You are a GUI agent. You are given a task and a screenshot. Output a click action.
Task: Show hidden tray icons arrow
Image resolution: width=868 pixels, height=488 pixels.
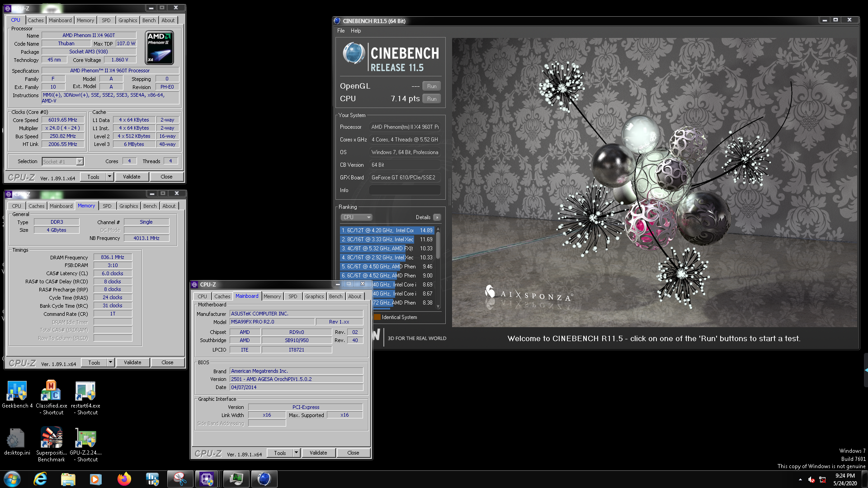(x=800, y=479)
